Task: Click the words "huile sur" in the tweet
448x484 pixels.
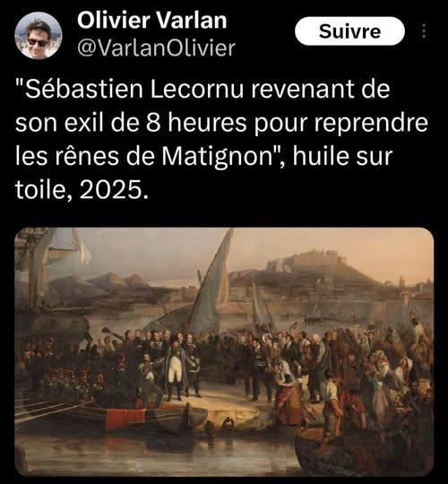Action: point(342,156)
